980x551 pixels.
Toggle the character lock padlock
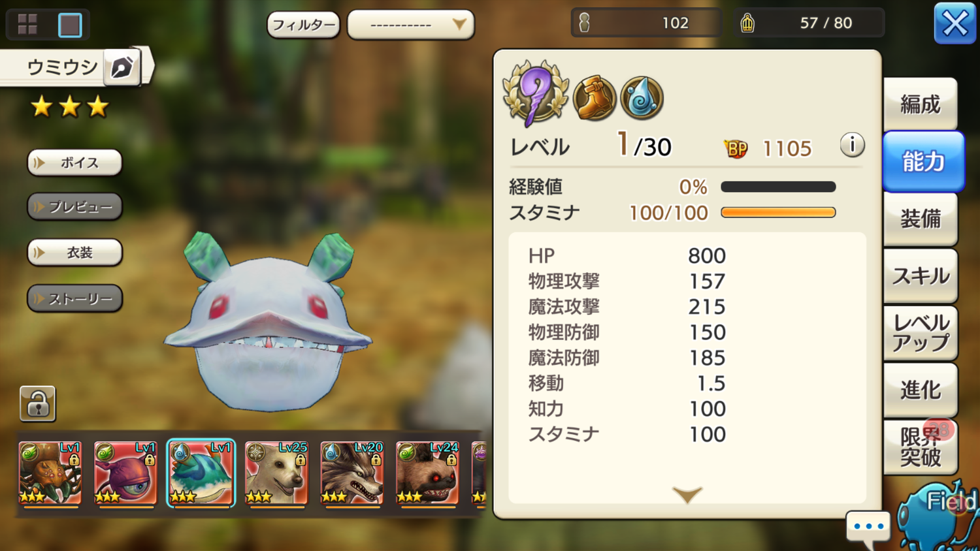[x=38, y=403]
